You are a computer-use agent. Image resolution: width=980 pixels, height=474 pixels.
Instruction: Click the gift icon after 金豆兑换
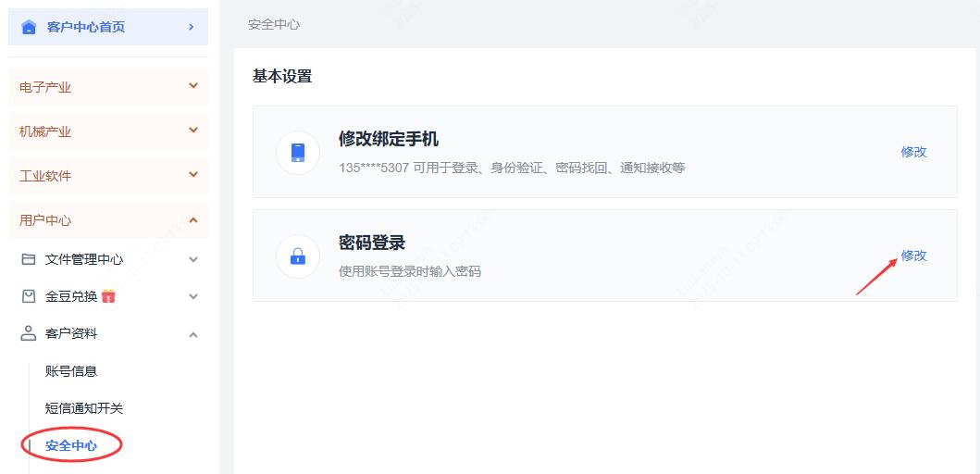click(108, 296)
